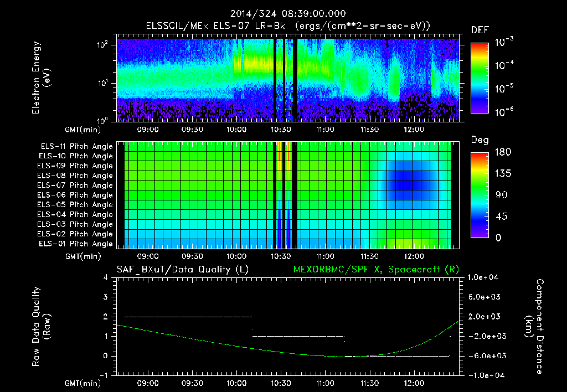Click the Component Distance (km) axis title

pyautogui.click(x=534, y=327)
